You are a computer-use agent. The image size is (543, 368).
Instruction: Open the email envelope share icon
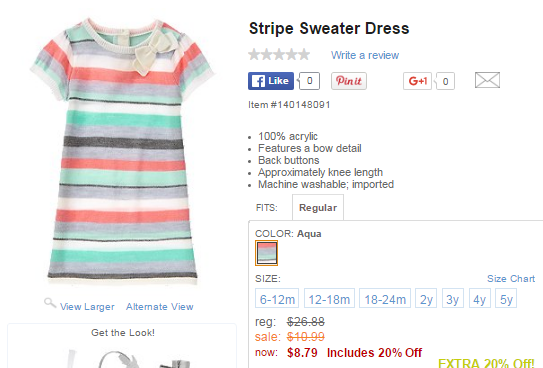[x=487, y=80]
